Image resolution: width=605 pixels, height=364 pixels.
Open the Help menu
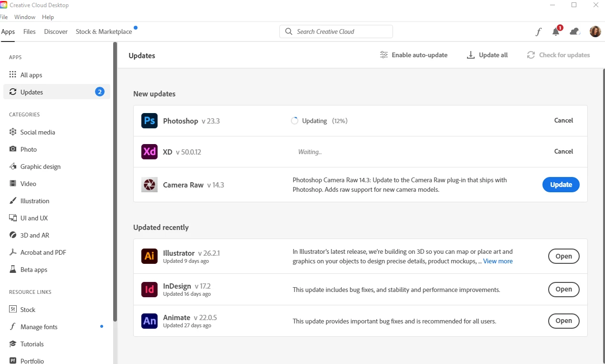48,17
